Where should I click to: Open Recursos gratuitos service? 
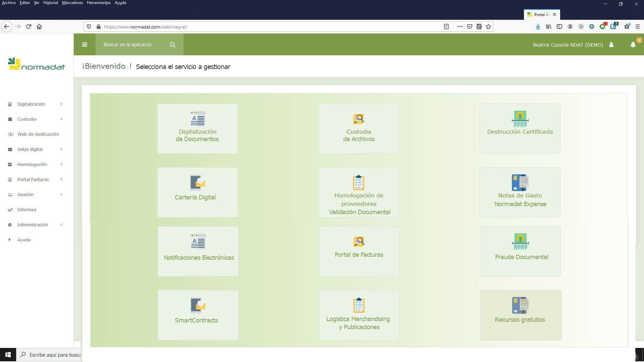(520, 315)
